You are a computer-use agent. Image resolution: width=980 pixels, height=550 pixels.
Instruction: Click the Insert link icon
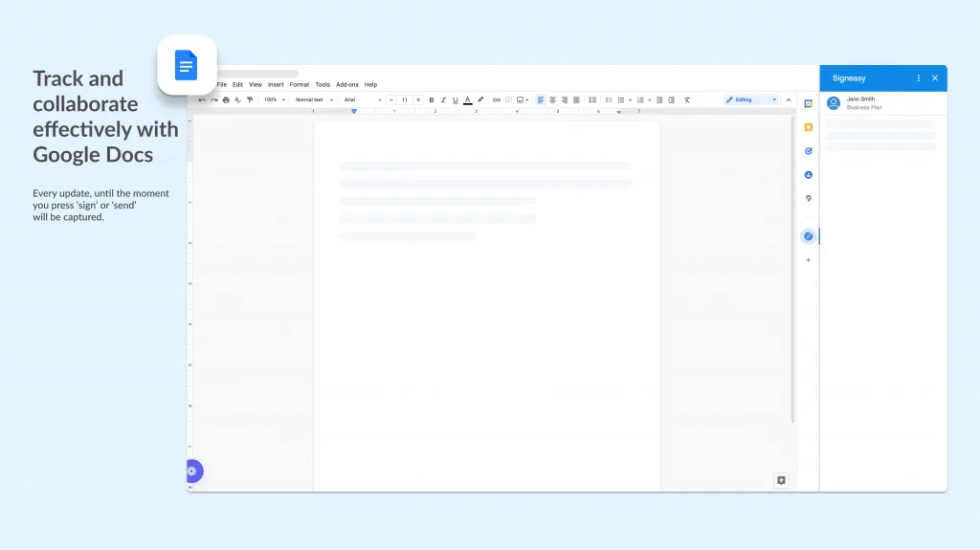(x=497, y=100)
